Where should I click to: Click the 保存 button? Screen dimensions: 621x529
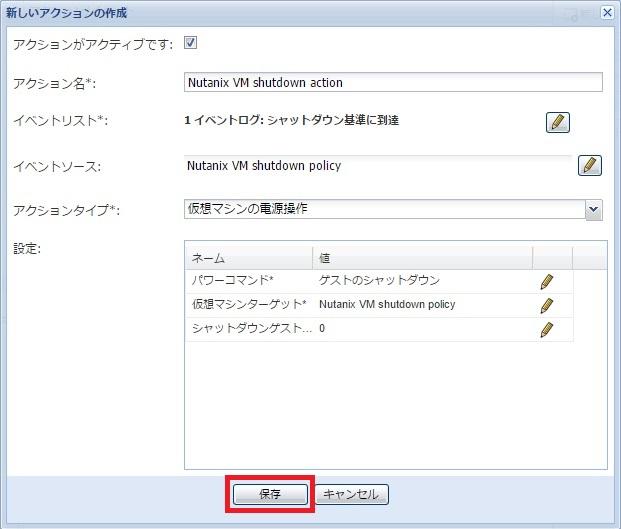(x=270, y=494)
